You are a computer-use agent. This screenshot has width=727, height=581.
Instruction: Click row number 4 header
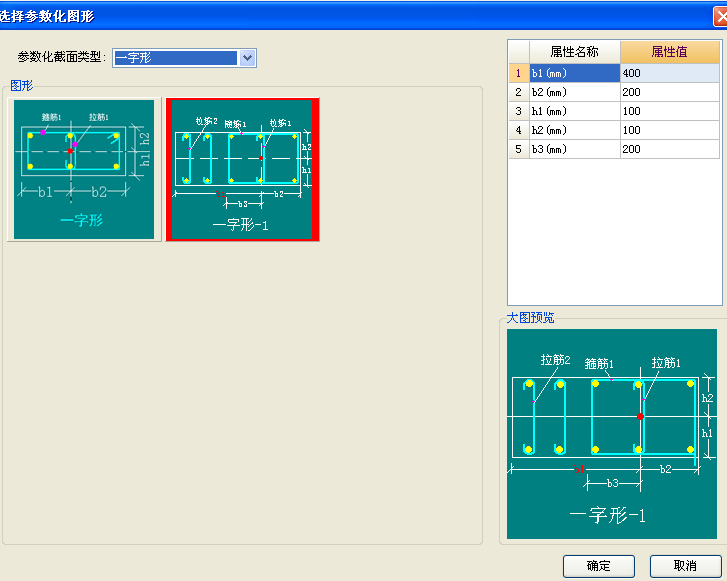tap(519, 130)
